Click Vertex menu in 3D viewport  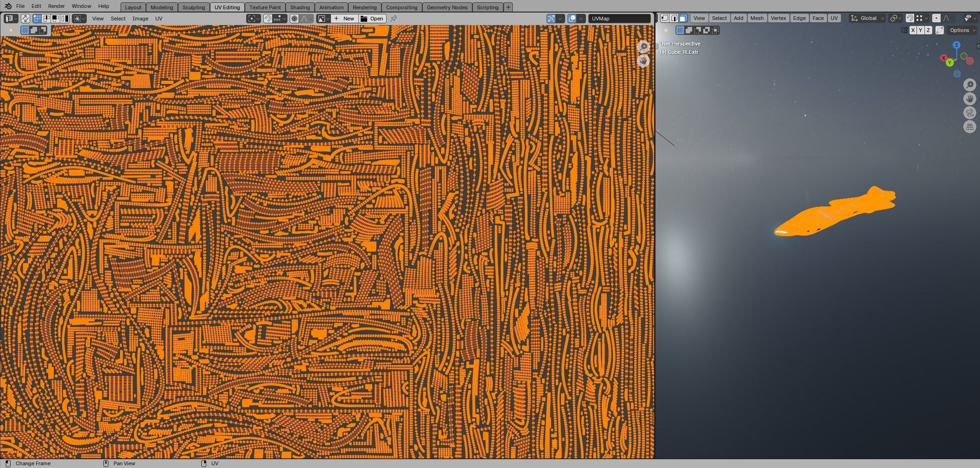click(778, 18)
